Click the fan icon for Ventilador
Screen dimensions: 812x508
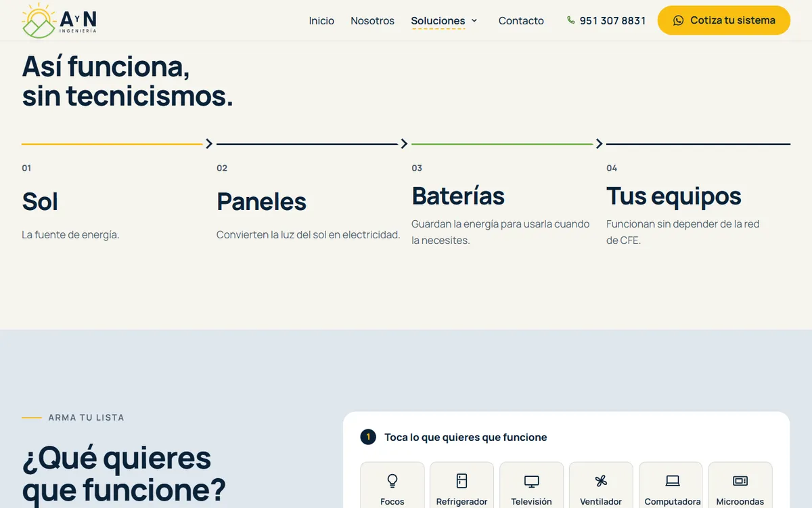[x=601, y=481]
